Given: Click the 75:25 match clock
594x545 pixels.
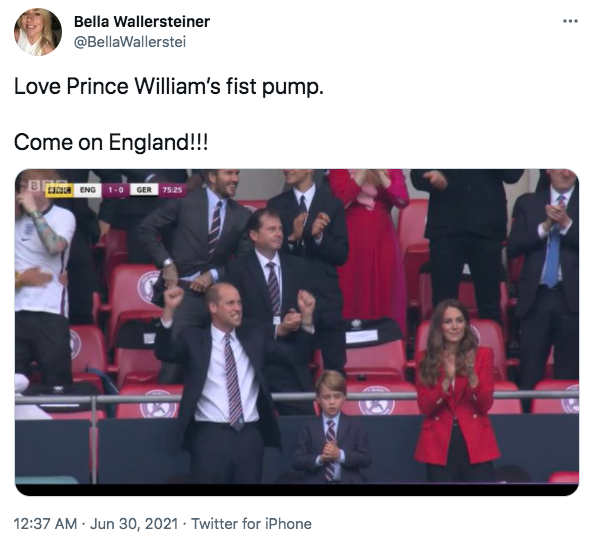Looking at the screenshot, I should pos(172,190).
